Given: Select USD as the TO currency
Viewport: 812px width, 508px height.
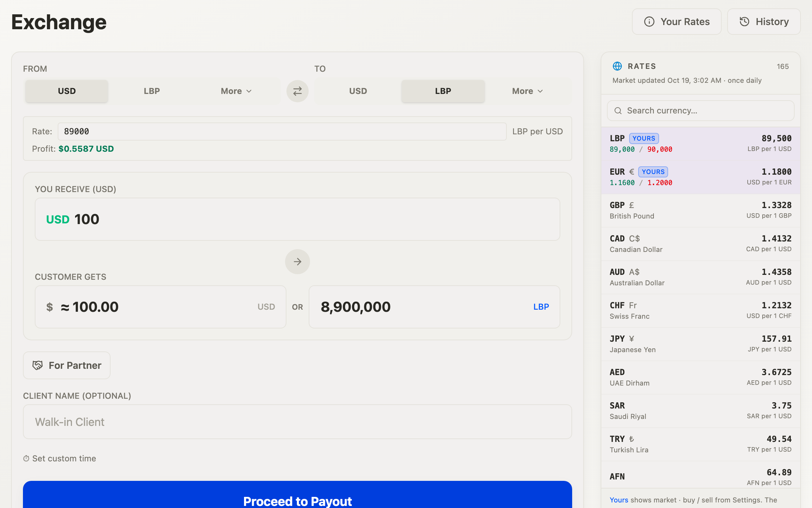Looking at the screenshot, I should 358,91.
